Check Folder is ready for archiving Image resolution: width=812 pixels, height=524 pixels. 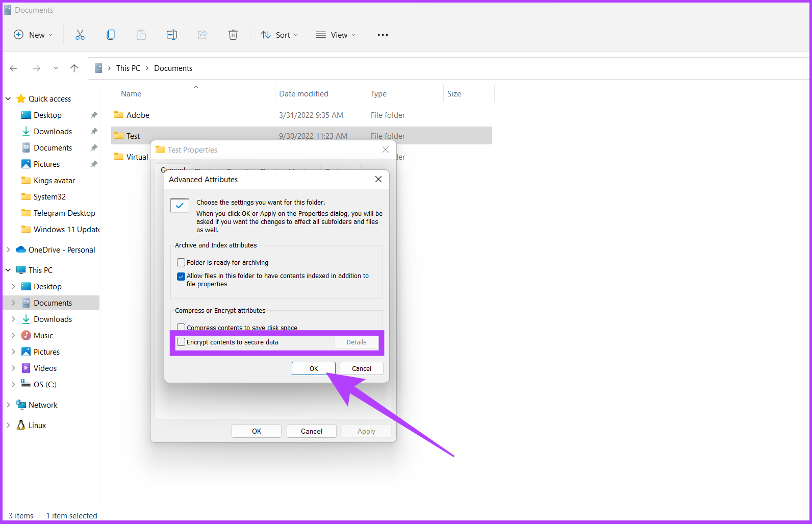coord(181,263)
